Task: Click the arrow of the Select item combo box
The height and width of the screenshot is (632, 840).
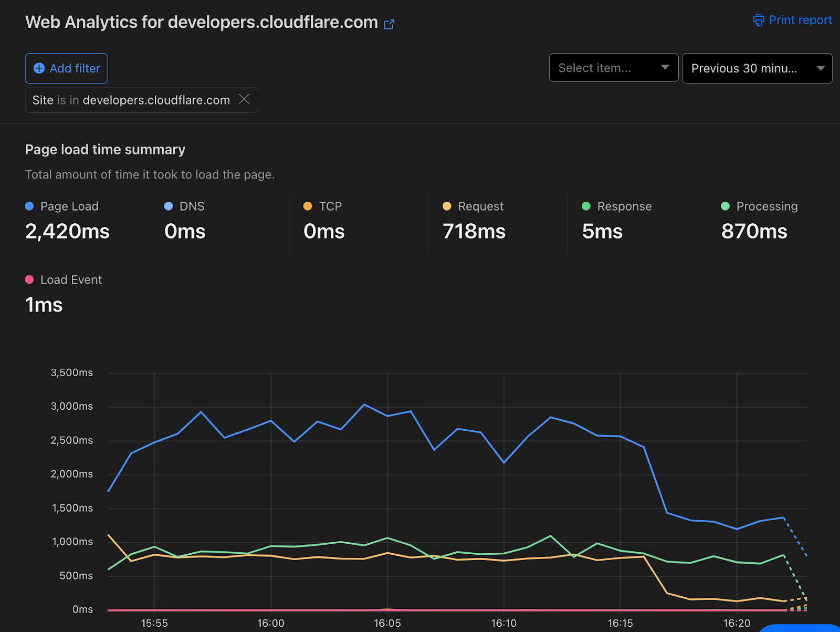Action: pyautogui.click(x=665, y=67)
